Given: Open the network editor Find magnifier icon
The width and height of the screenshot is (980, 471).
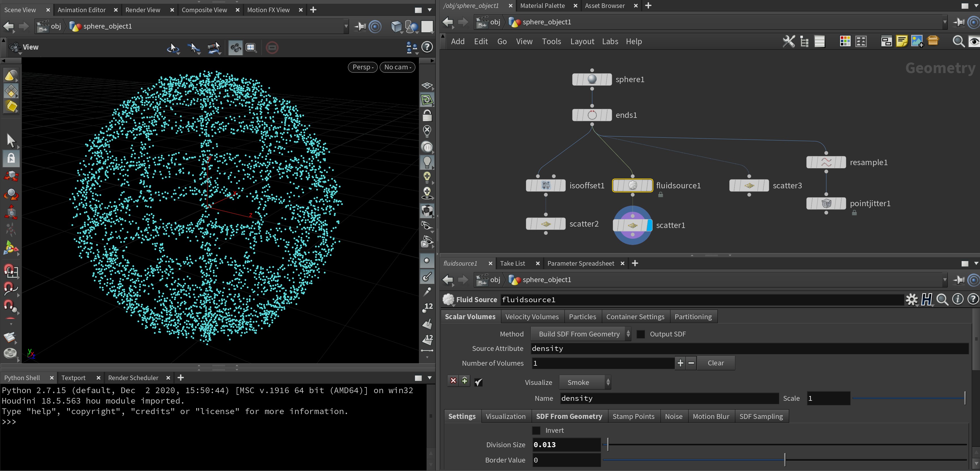Looking at the screenshot, I should coord(958,41).
